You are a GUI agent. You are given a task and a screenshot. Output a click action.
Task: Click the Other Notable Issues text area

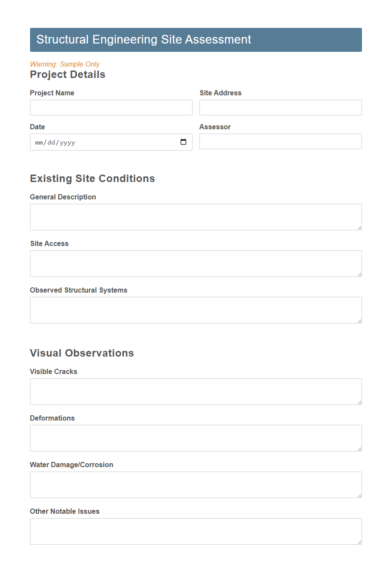tap(196, 531)
